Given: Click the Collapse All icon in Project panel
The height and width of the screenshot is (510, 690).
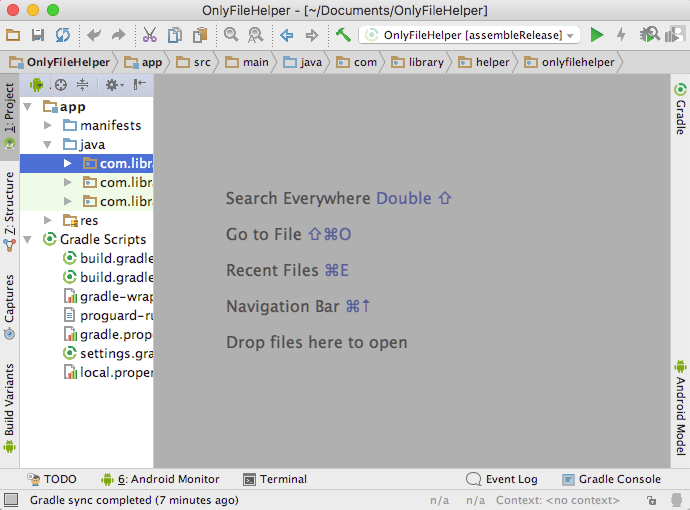Looking at the screenshot, I should coord(82,84).
